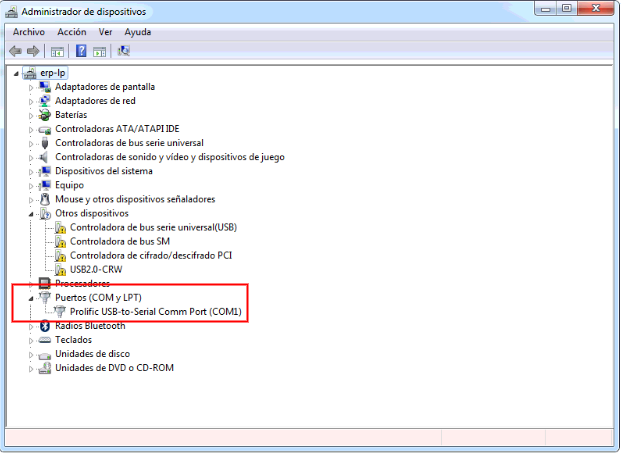Click warning icon beside USB2.0-CRW

click(60, 270)
